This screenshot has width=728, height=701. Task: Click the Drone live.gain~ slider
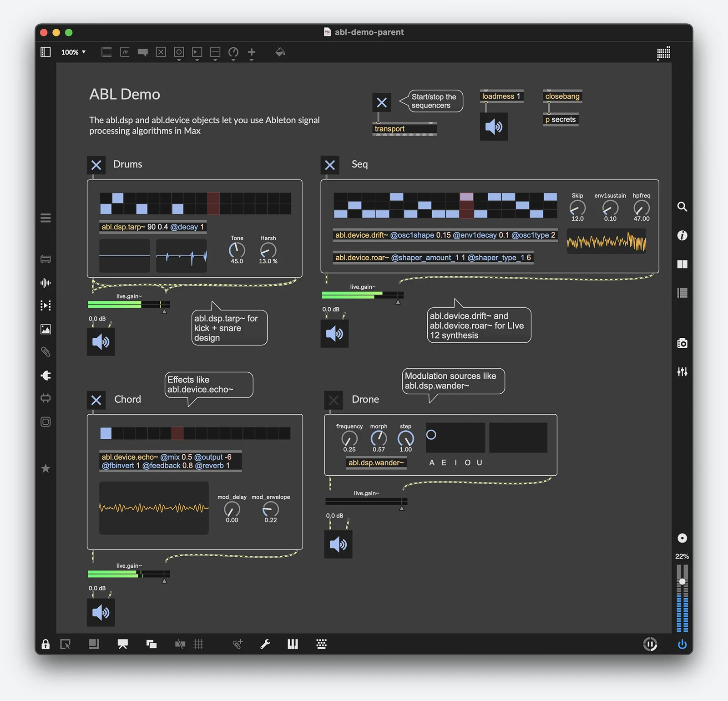(366, 502)
